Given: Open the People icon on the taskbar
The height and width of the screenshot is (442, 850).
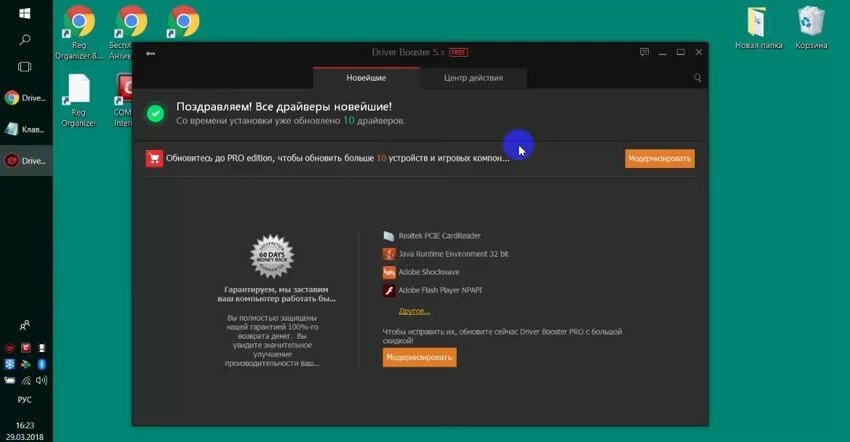Looking at the screenshot, I should click(x=25, y=325).
